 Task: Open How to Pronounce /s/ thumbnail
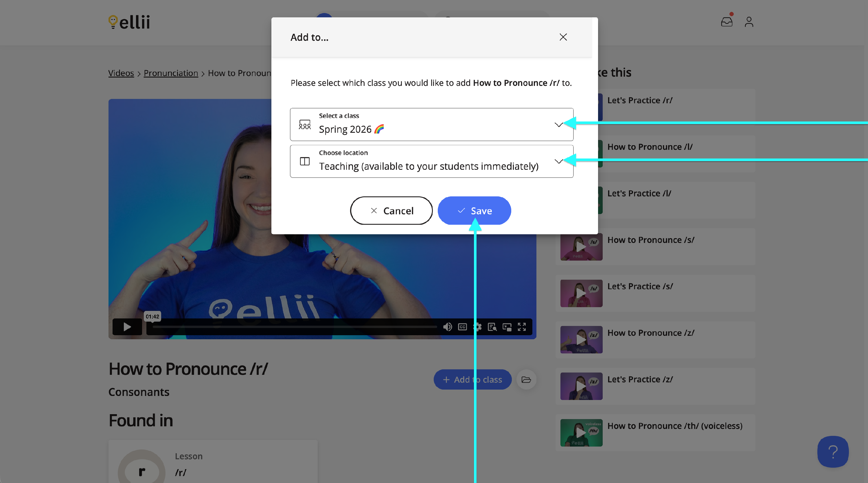[x=581, y=246]
